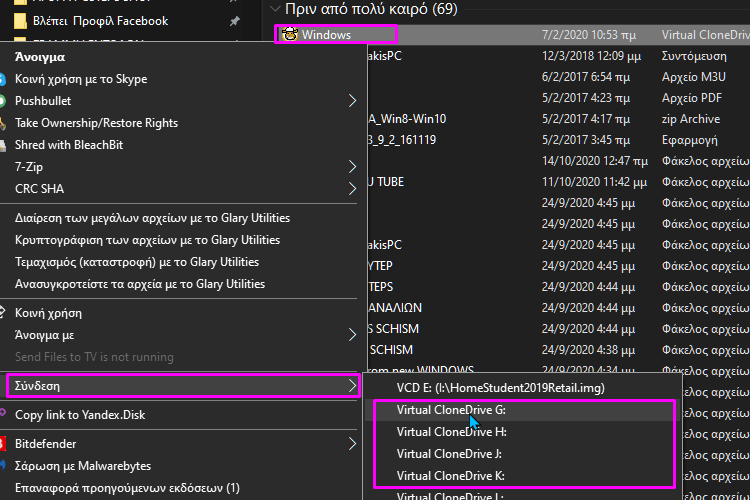Click the red Bitdefender icon

click(x=2, y=444)
